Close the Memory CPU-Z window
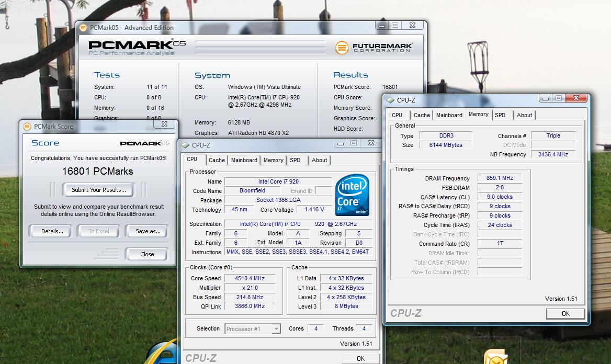This screenshot has height=364, width=611. pos(576,98)
